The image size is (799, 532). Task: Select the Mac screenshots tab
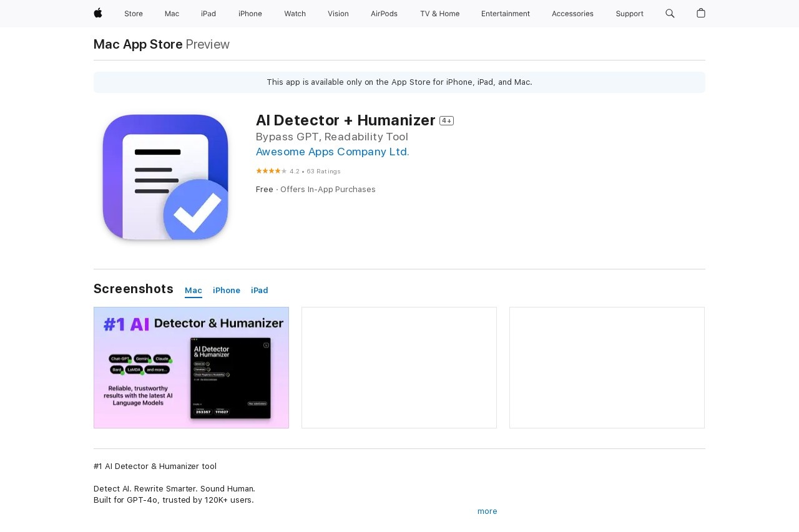point(194,291)
